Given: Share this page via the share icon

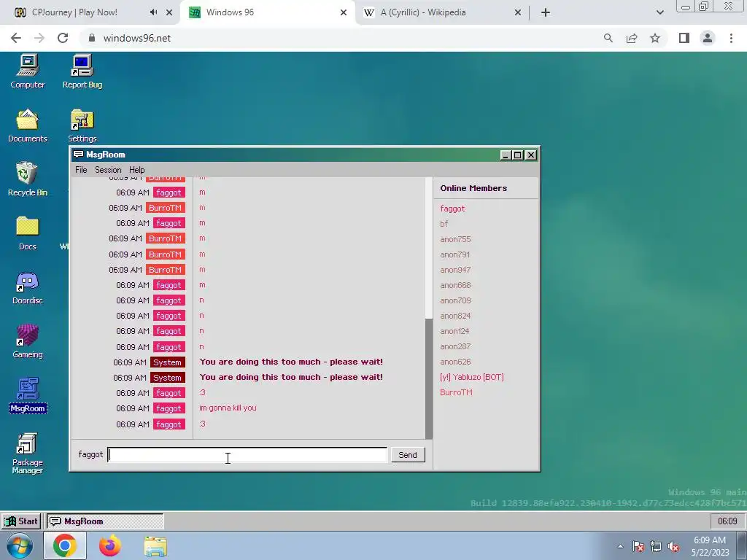Looking at the screenshot, I should tap(632, 38).
